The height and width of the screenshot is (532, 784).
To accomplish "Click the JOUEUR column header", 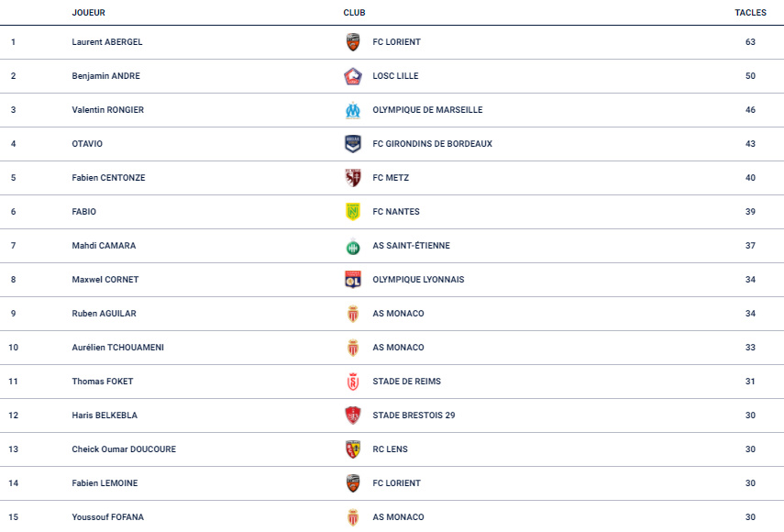I will 89,13.
